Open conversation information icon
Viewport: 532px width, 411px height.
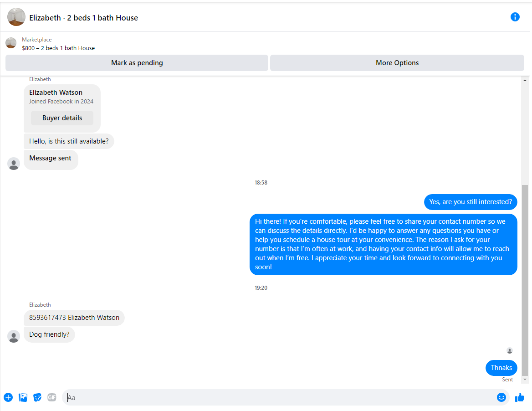515,17
